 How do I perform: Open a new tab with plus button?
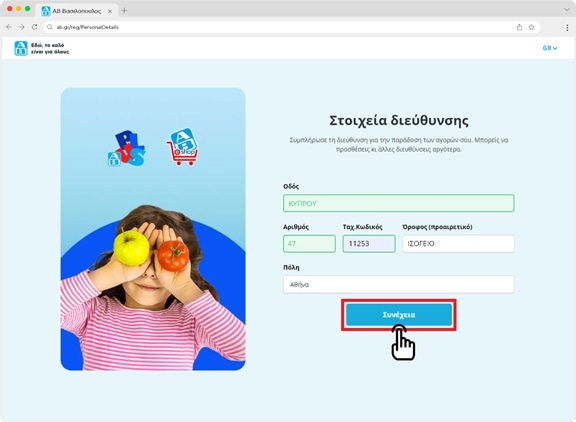pos(124,11)
